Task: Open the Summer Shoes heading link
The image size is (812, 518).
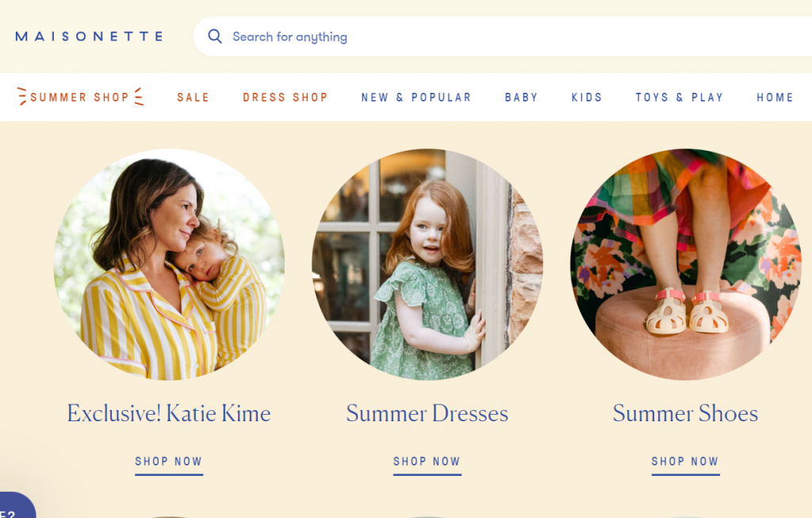Action: 685,413
